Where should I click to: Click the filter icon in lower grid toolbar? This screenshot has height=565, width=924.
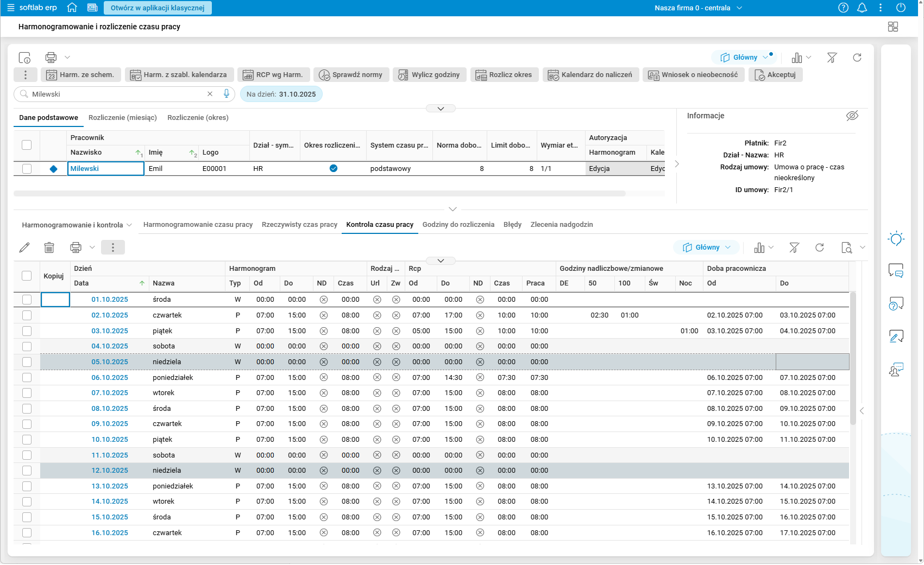(x=794, y=247)
